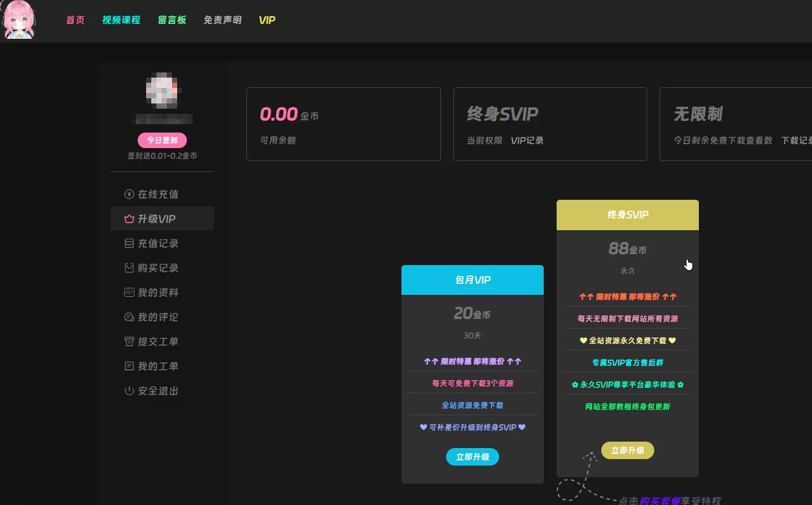812x505 pixels.
Task: Click the 永久 duration text
Action: pyautogui.click(x=628, y=271)
